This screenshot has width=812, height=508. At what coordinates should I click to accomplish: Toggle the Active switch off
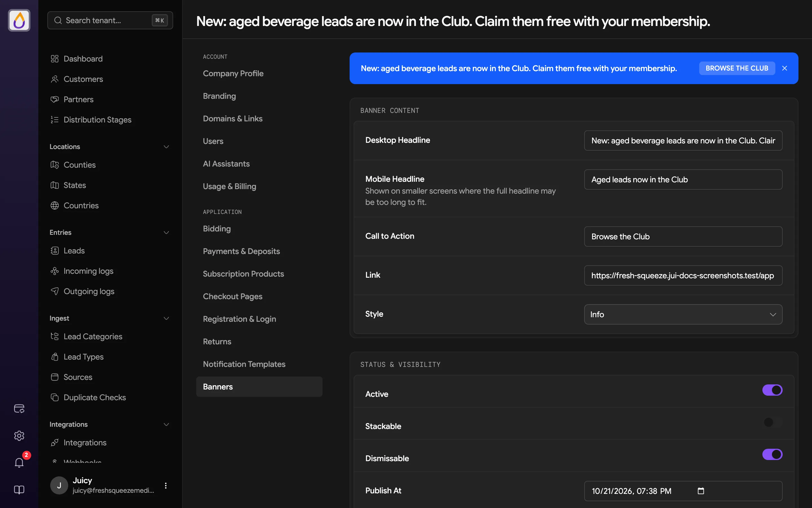tap(772, 390)
